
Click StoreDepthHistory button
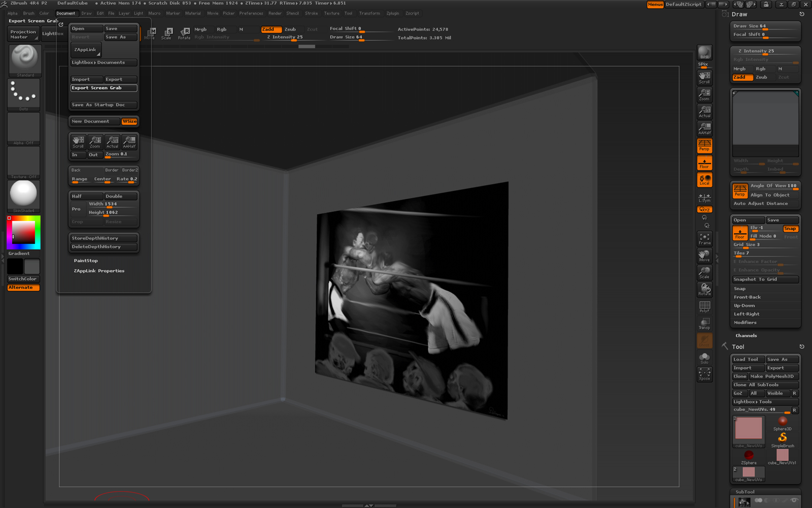coord(104,238)
